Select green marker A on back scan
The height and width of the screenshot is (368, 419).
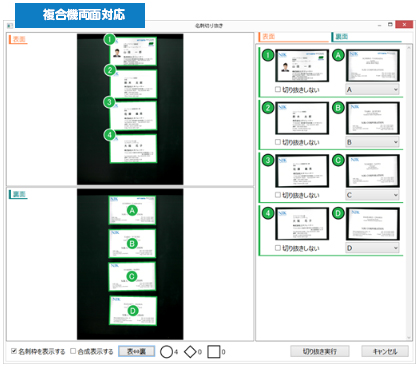[132, 210]
